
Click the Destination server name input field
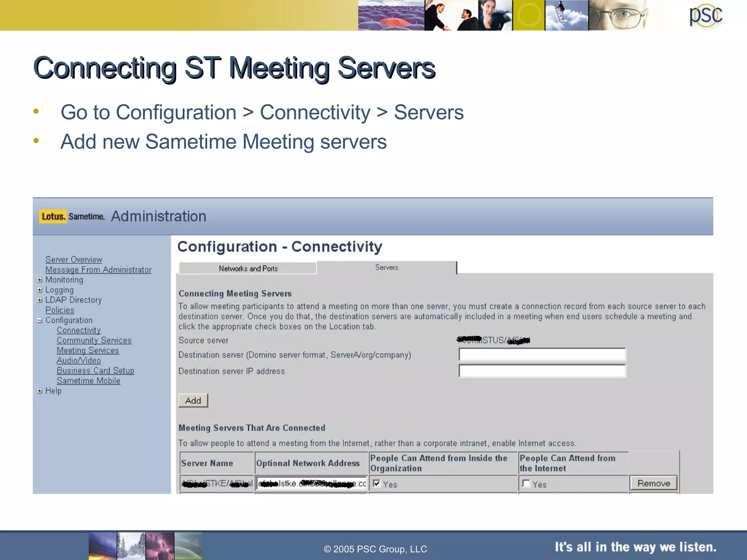coord(542,354)
